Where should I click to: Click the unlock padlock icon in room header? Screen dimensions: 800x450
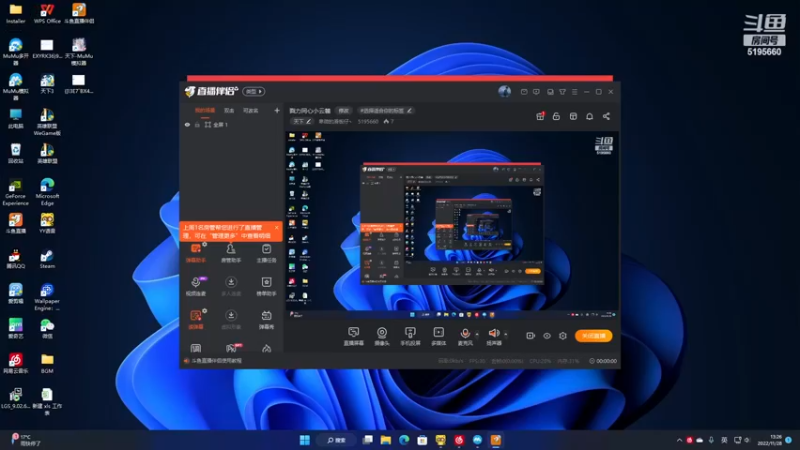[556, 116]
